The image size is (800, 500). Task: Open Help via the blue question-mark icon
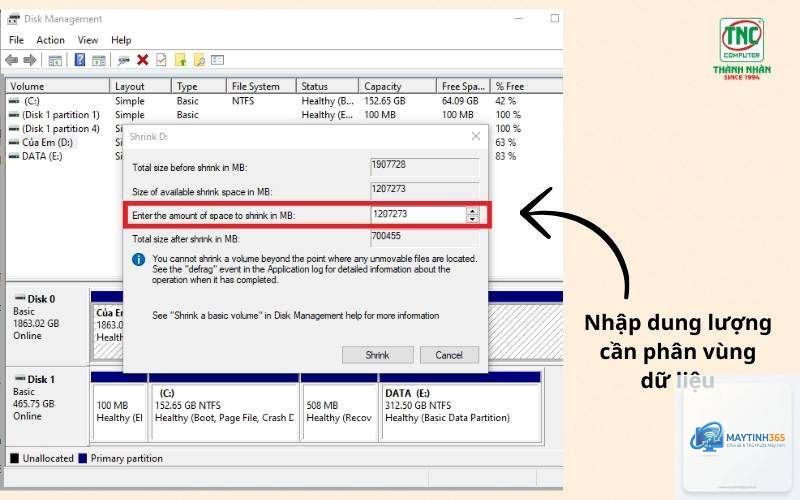[80, 60]
